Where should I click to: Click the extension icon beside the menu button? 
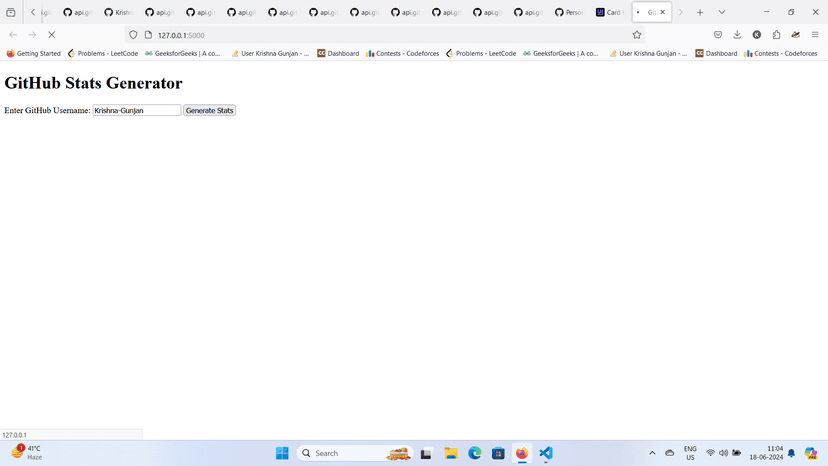click(796, 35)
